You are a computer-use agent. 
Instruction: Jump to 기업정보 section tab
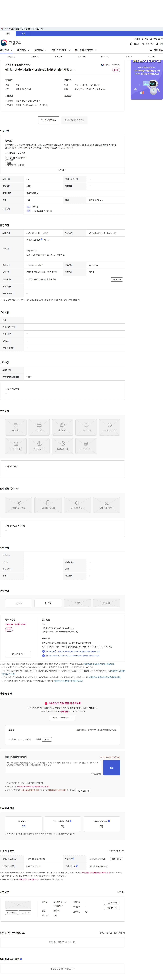128,57
